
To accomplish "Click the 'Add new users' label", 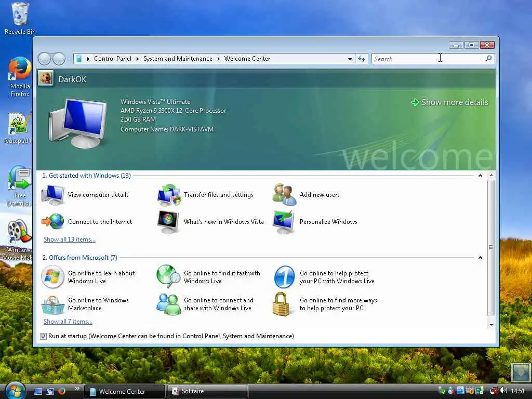I will (320, 195).
